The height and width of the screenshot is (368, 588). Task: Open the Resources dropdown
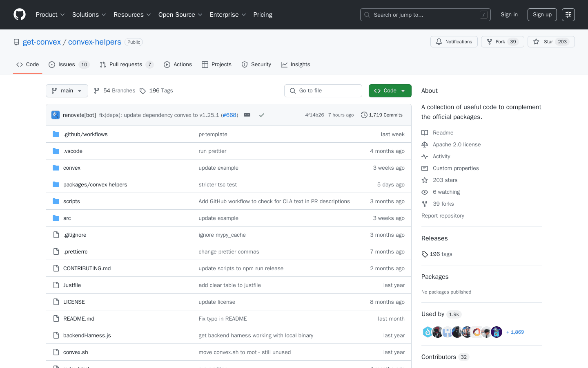132,15
